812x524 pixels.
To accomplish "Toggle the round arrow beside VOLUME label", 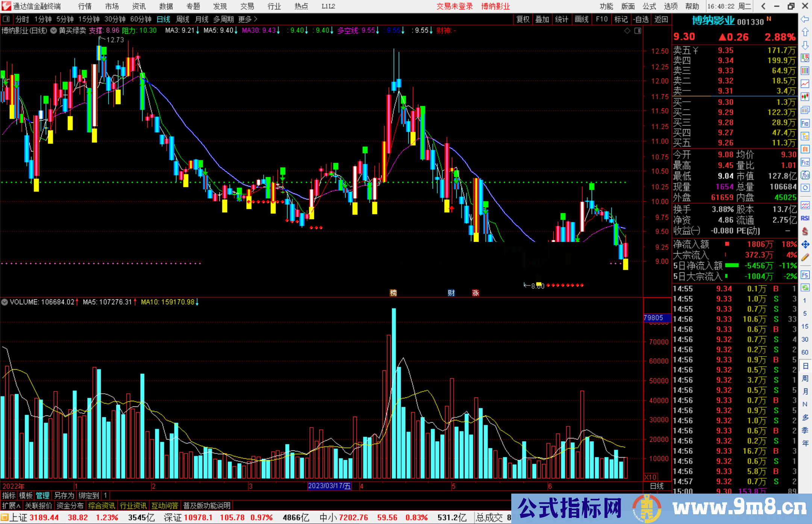I will pos(5,302).
